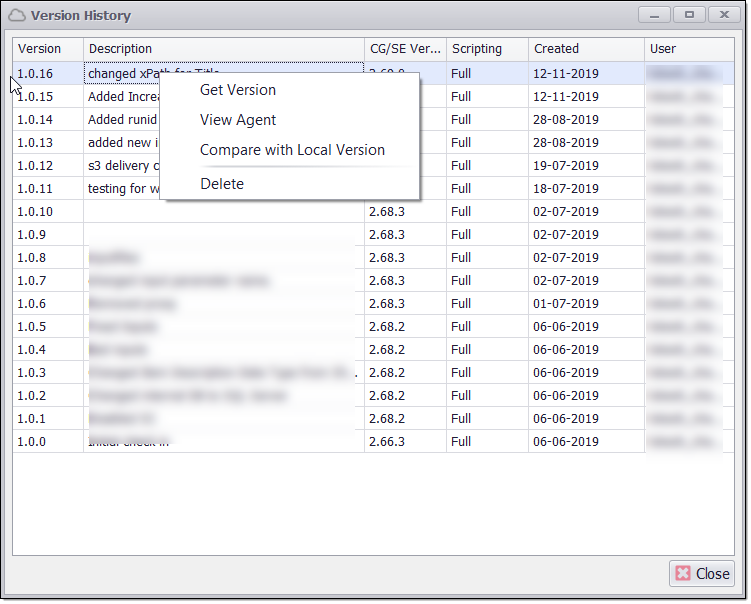Select the version 1.0.5 row

pos(32,327)
